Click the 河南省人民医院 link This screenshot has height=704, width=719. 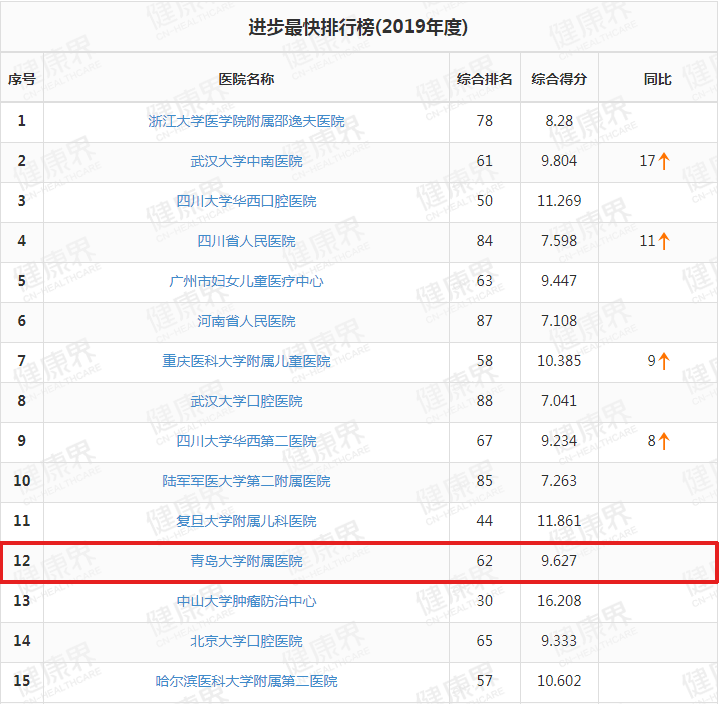tap(246, 321)
